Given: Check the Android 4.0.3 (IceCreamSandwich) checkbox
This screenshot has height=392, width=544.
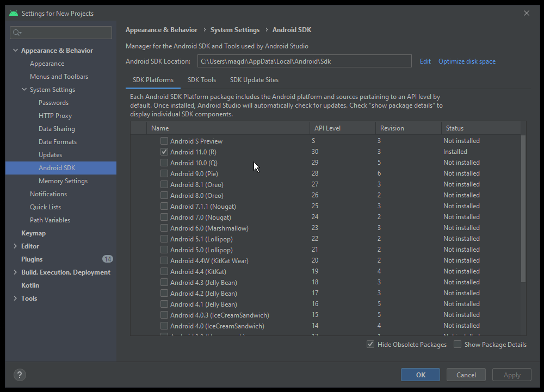Looking at the screenshot, I should (164, 315).
